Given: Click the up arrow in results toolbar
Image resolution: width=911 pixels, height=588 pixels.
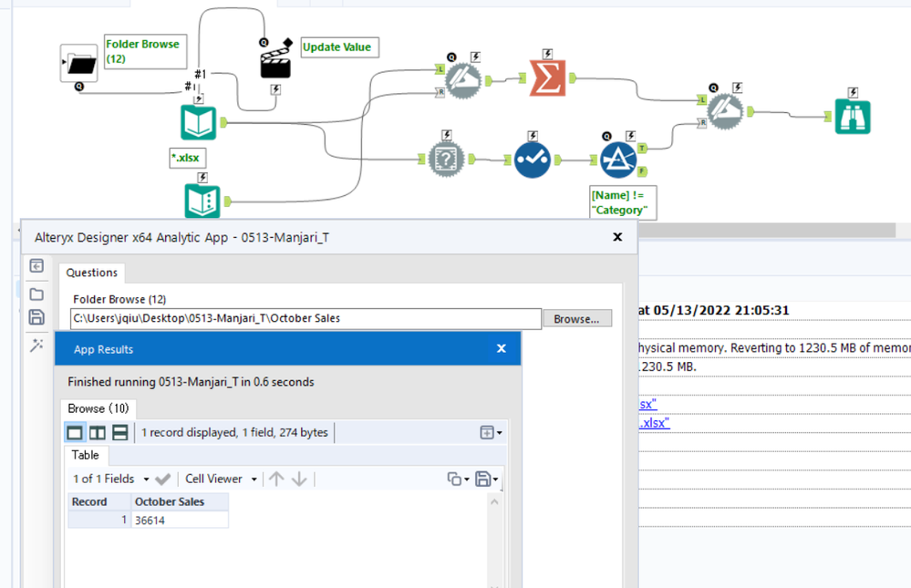Looking at the screenshot, I should (276, 479).
